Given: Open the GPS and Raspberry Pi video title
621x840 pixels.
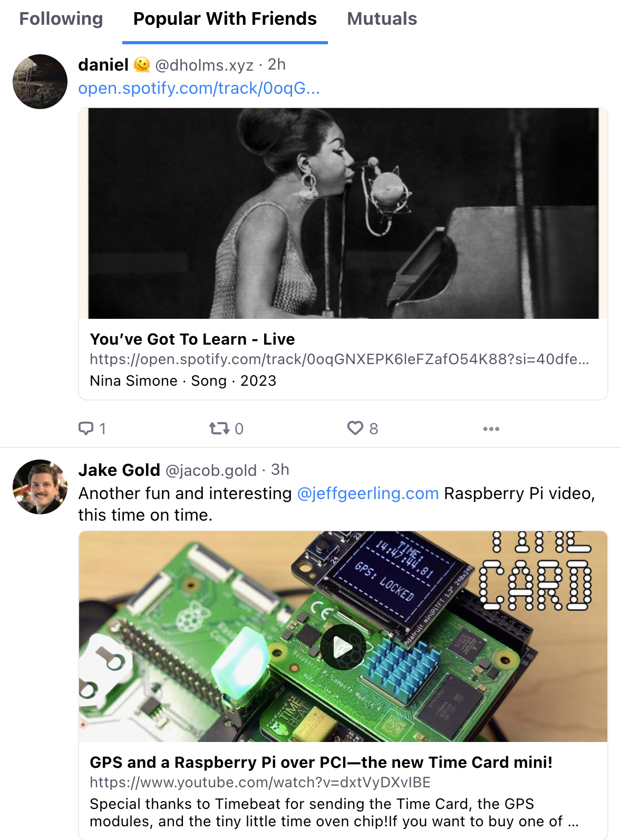Looking at the screenshot, I should [x=321, y=762].
